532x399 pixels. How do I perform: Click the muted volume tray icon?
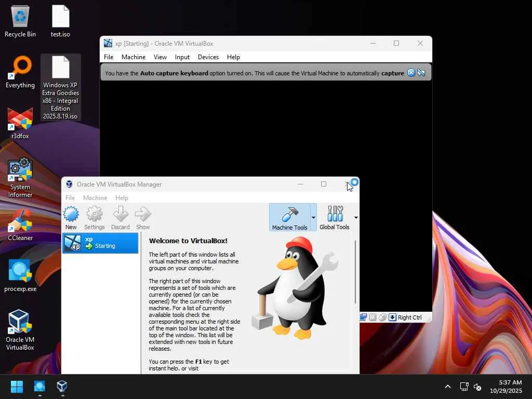coord(477,387)
